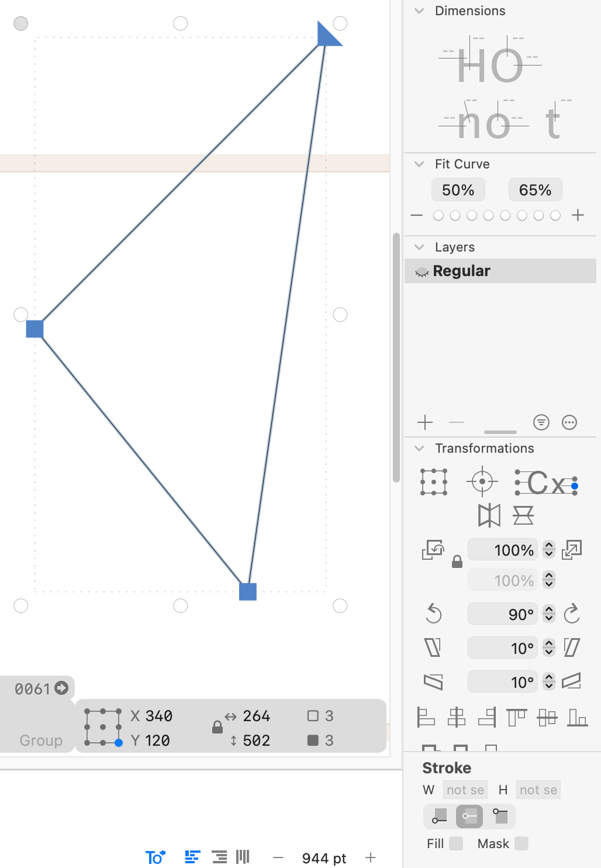Click the rotation angle 90° field
The width and height of the screenshot is (601, 868).
(503, 614)
